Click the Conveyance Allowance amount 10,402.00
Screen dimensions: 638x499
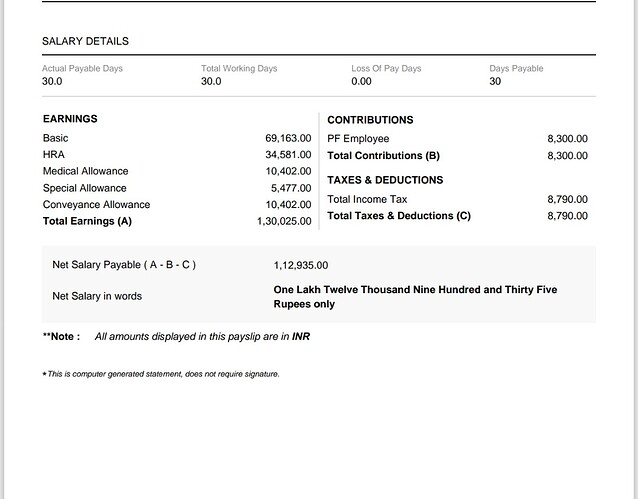(288, 204)
